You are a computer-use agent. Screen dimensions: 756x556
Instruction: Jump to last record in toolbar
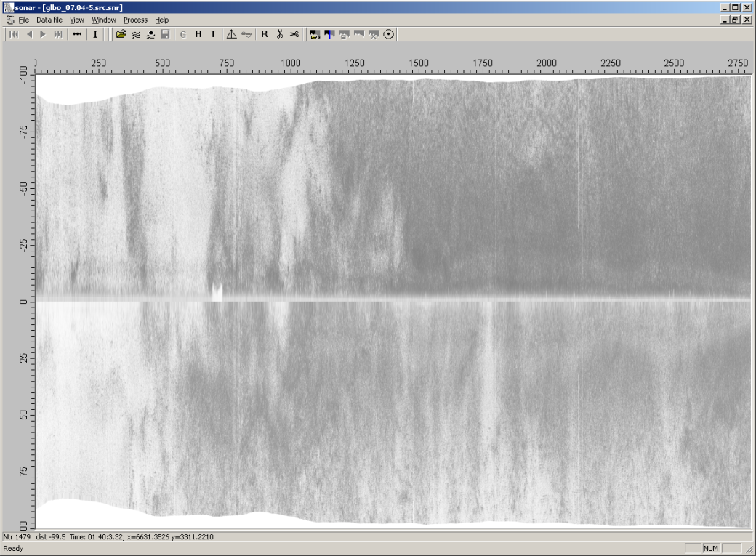58,34
